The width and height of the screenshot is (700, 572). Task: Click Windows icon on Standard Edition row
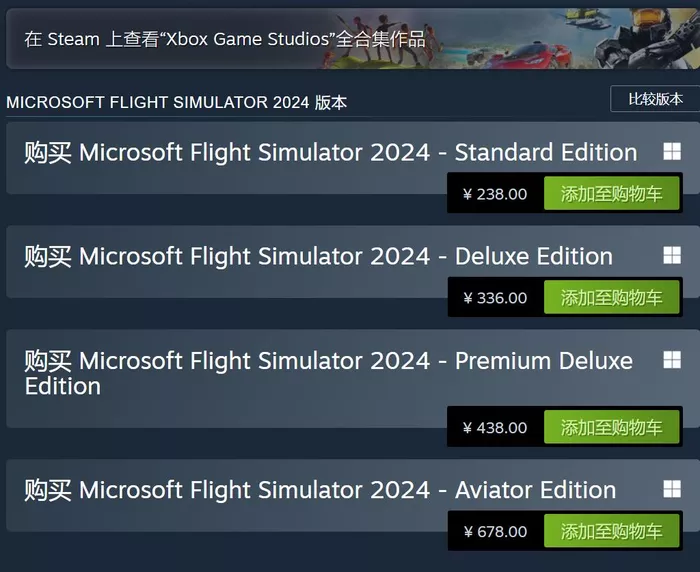(x=672, y=151)
